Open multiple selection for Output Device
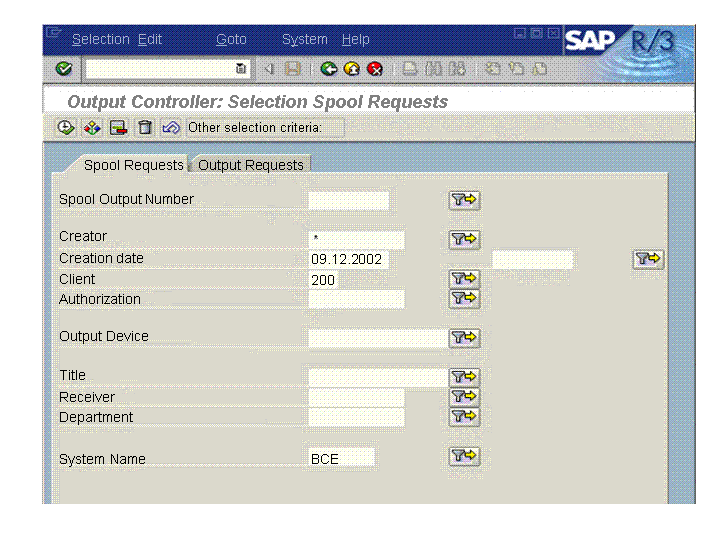720x540 pixels. click(x=464, y=338)
